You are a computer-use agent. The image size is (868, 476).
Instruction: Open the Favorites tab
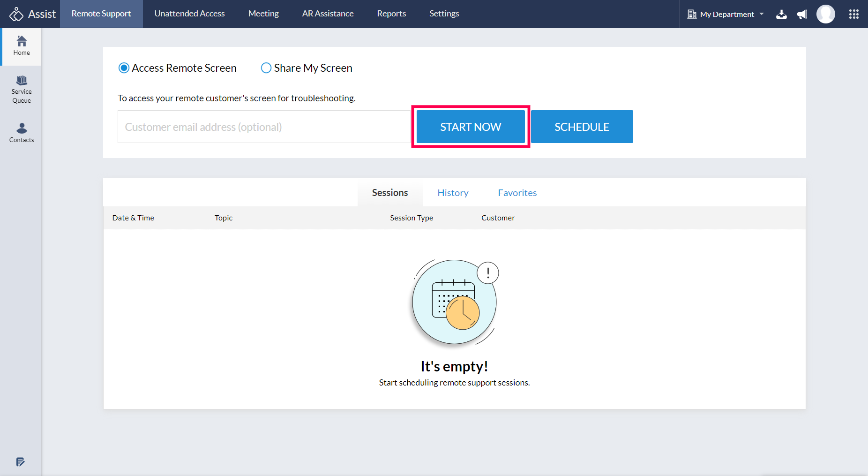pyautogui.click(x=517, y=192)
